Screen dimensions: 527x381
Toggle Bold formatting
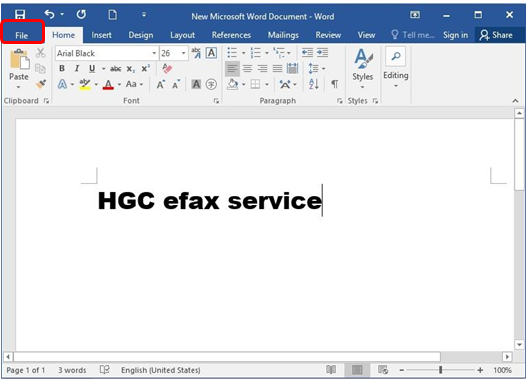tap(62, 69)
